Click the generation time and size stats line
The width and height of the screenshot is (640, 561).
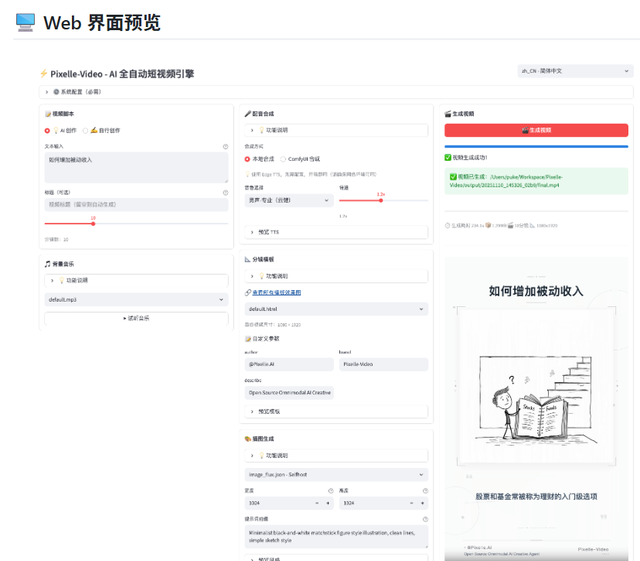(501, 225)
